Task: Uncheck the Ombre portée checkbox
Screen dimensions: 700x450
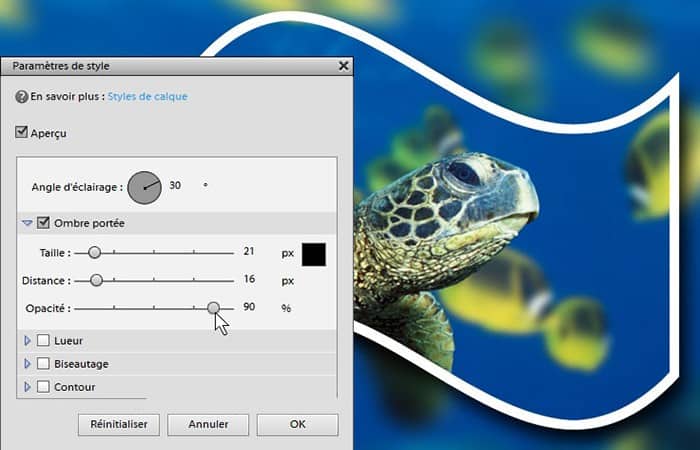Action: (43, 222)
